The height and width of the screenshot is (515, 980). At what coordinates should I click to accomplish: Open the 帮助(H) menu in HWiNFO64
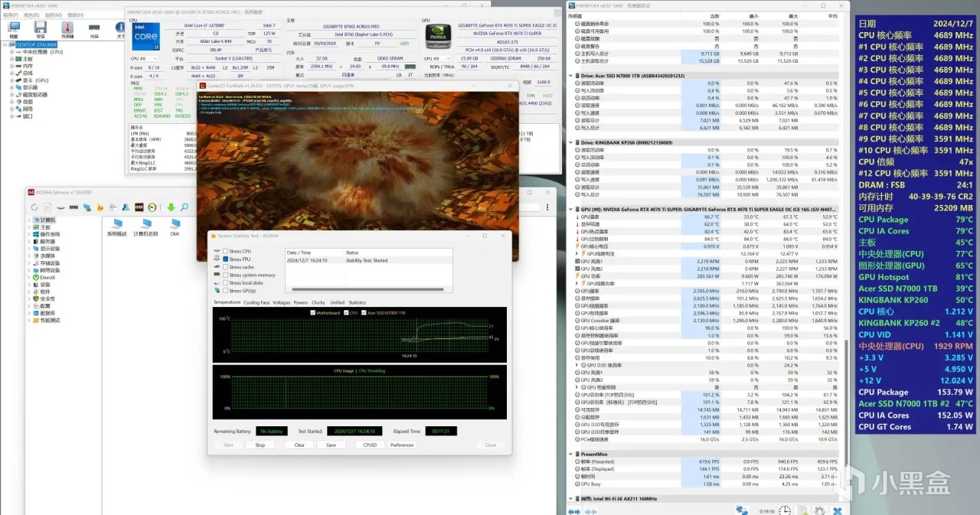point(75,15)
